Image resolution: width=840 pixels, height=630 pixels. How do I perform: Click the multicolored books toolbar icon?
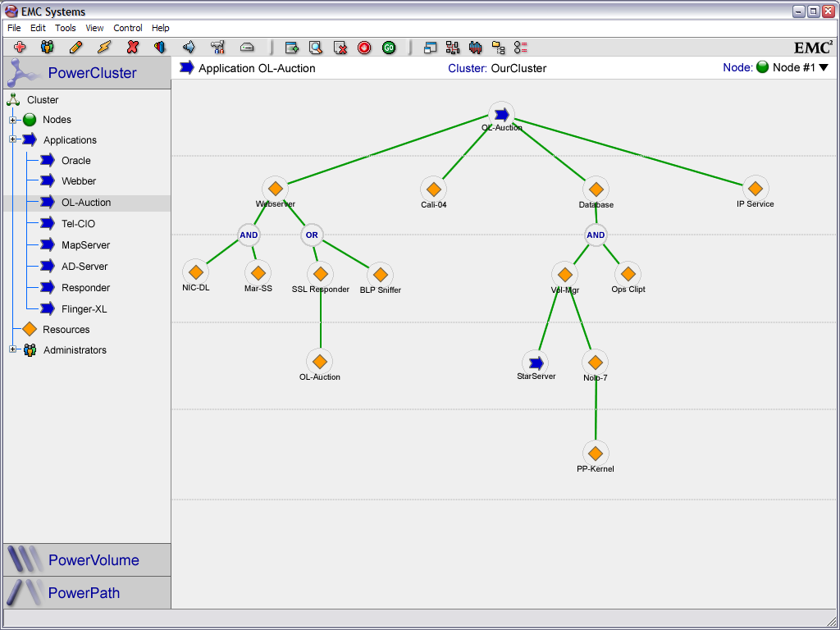[x=160, y=48]
